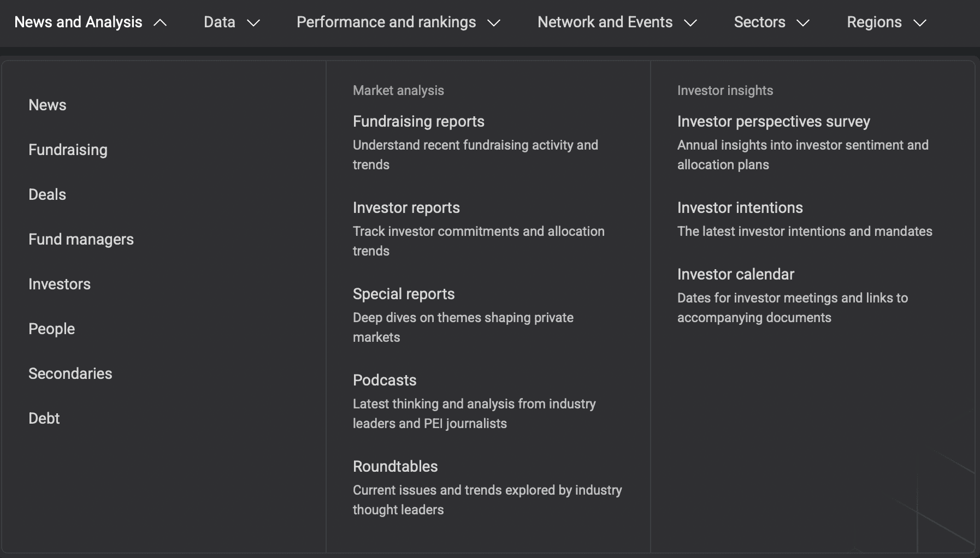
Task: Open Fundraising reports under Market analysis
Action: pyautogui.click(x=418, y=121)
